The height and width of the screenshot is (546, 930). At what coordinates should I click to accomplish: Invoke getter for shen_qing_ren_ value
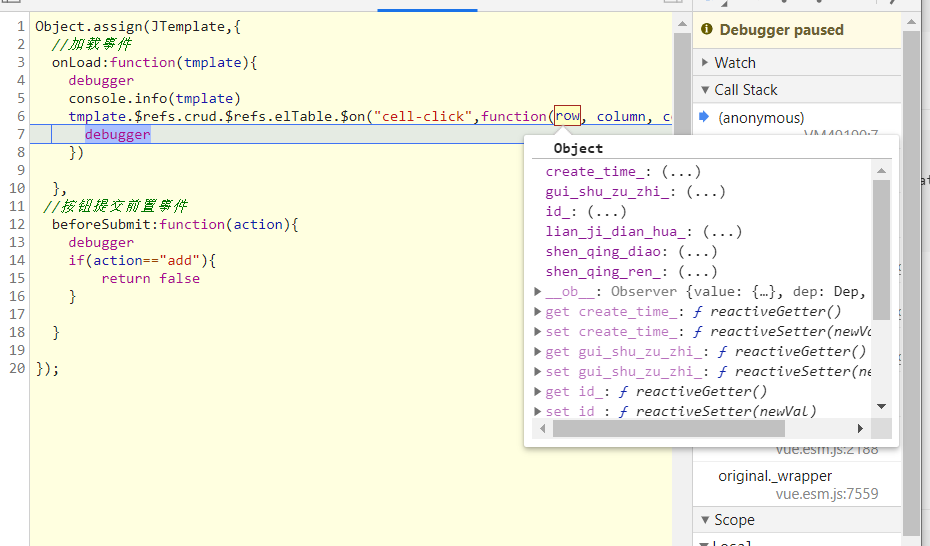point(697,272)
